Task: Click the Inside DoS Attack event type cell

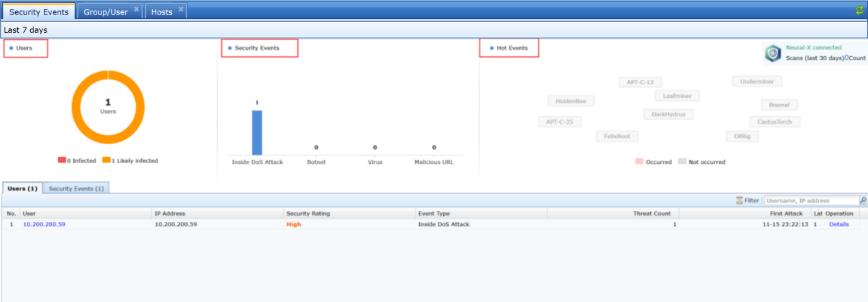Action: coord(444,224)
